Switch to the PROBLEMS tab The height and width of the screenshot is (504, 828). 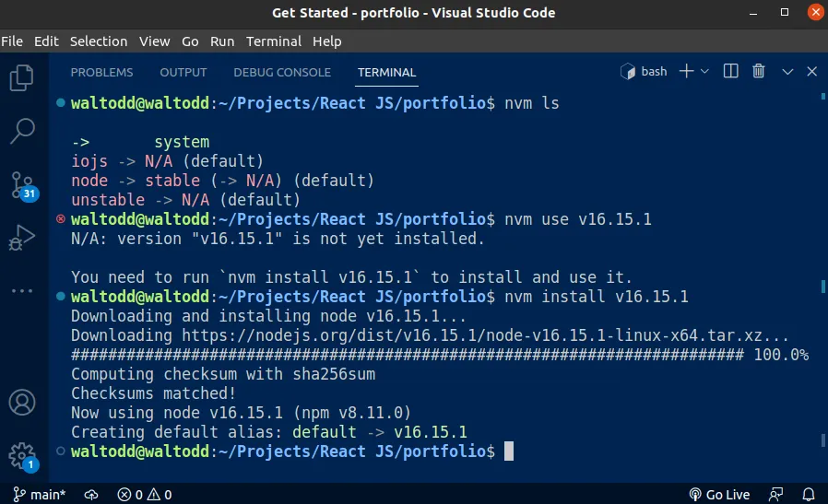coord(101,72)
